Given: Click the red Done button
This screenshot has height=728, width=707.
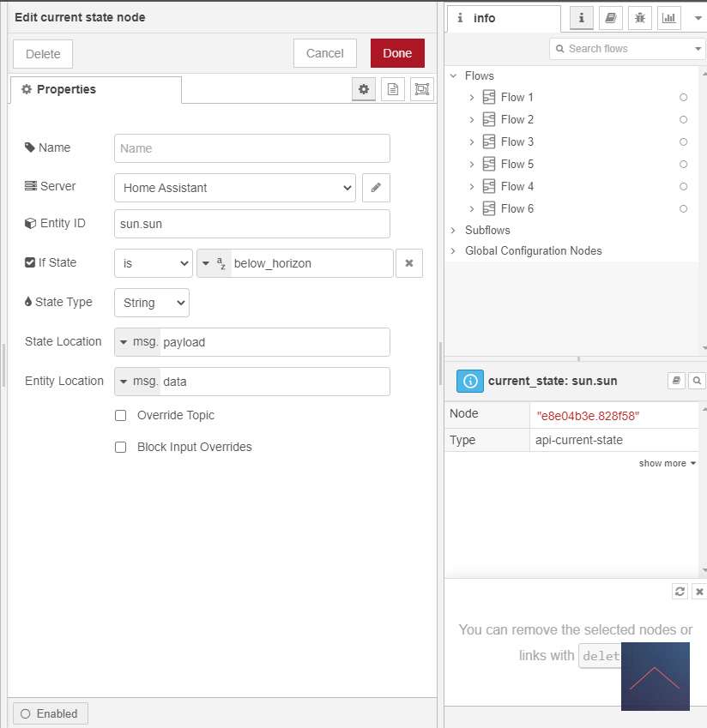Looking at the screenshot, I should click(x=397, y=53).
